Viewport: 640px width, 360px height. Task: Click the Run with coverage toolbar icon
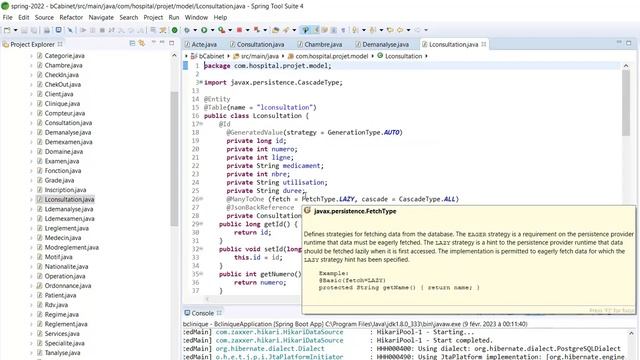(222, 30)
